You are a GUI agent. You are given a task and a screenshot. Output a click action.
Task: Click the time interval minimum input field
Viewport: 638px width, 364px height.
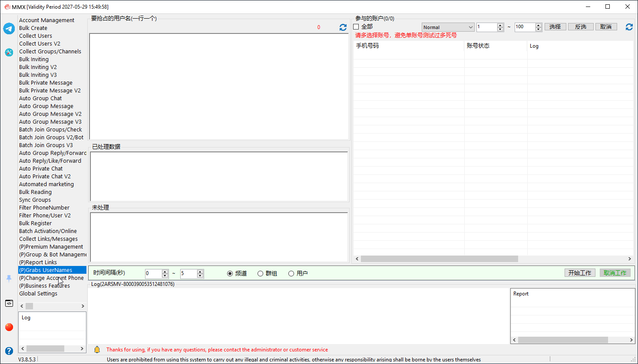[153, 273]
